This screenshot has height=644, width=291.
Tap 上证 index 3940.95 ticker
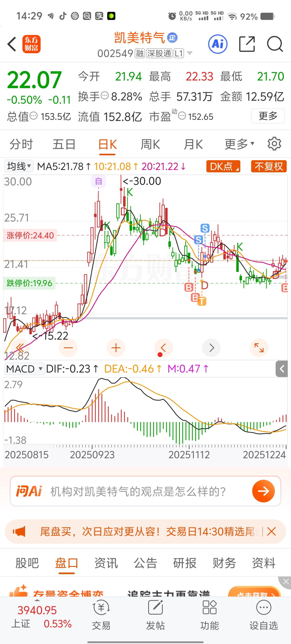(41, 617)
